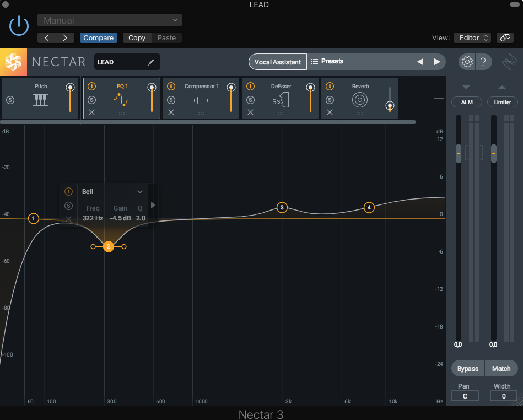Click the -4.5 dB gain value
Viewport: 523px width, 420px height.
[x=120, y=218]
